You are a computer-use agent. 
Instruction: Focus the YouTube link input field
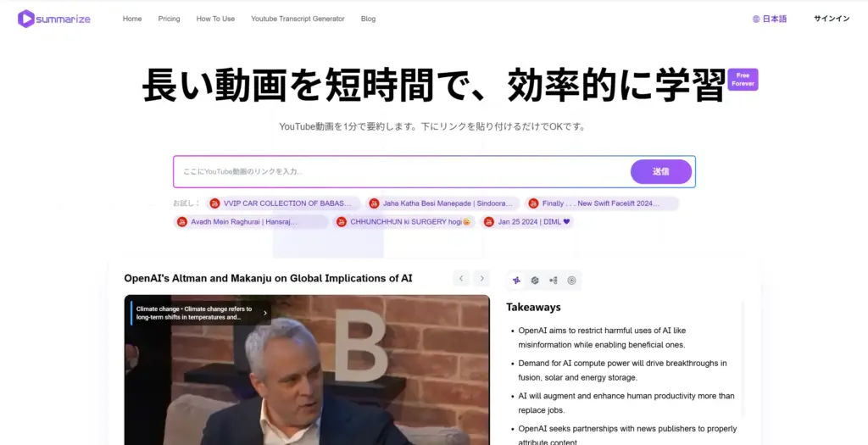[398, 171]
